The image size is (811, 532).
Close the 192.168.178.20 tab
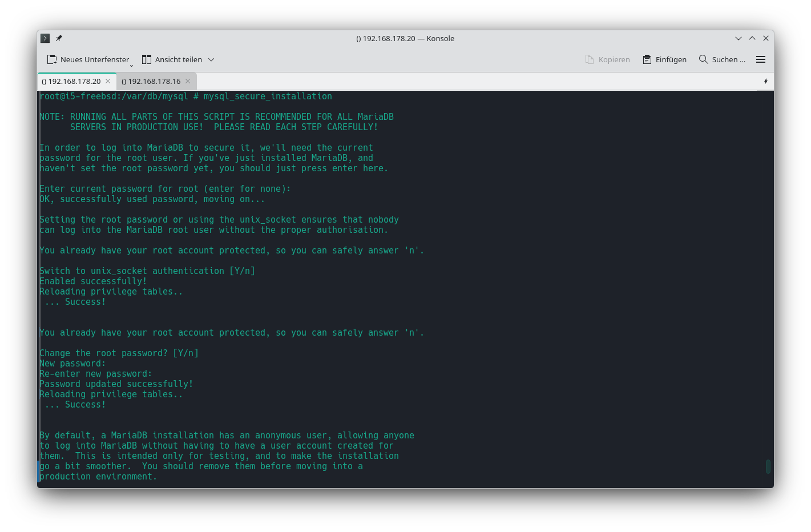point(108,81)
